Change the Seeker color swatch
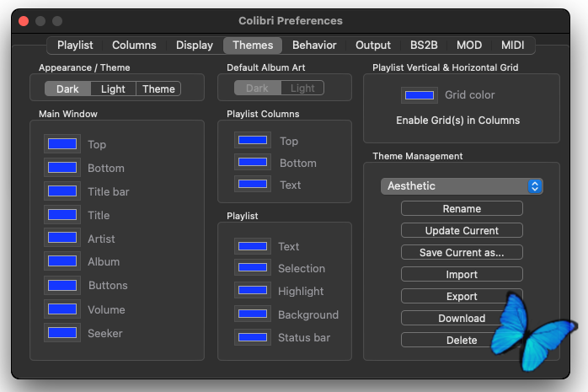The image size is (588, 392). (62, 333)
